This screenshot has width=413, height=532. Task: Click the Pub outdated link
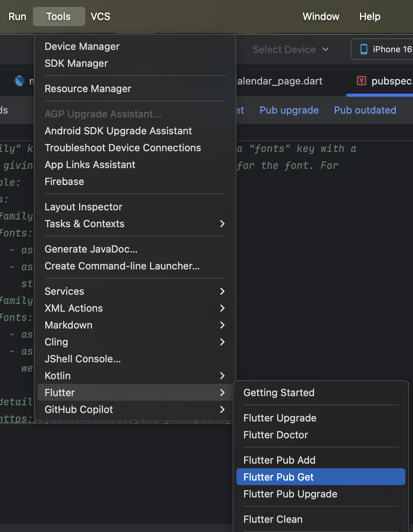(x=365, y=110)
